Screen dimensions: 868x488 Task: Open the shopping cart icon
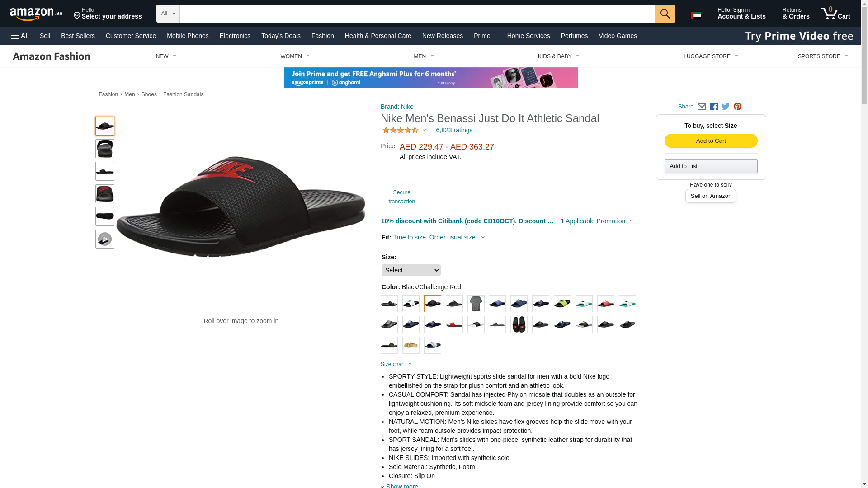tap(835, 14)
